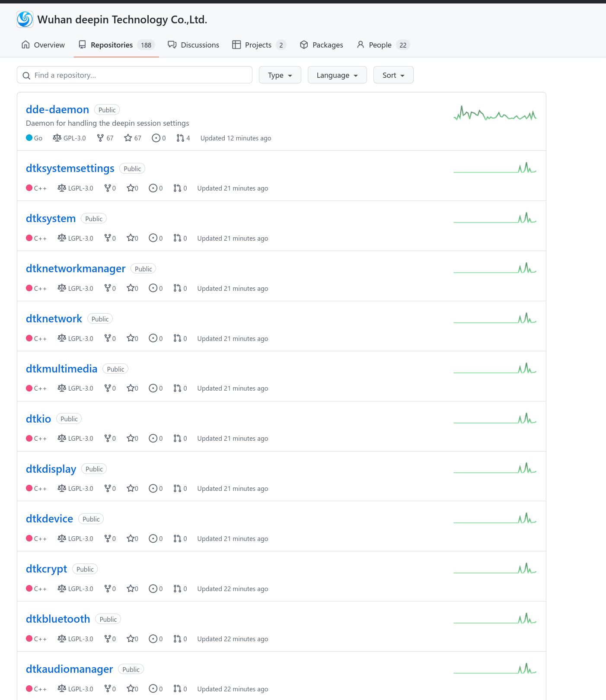Open the dtksystem repository
The image size is (606, 700).
coord(51,219)
